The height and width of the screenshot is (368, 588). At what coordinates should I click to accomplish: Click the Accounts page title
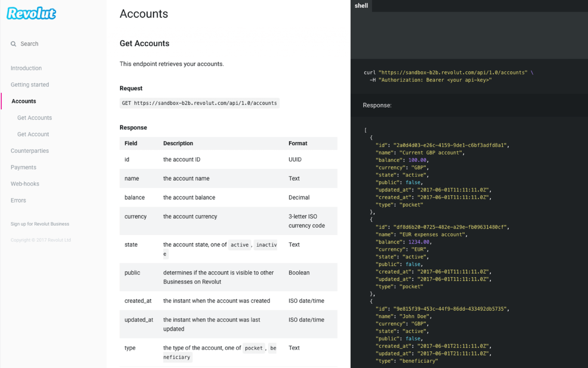(x=144, y=14)
